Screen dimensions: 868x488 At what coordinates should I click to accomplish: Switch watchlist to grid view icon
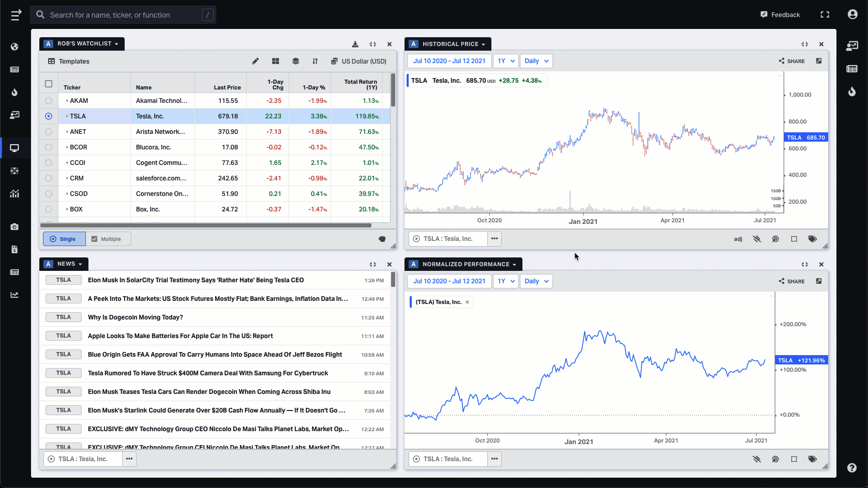(276, 61)
